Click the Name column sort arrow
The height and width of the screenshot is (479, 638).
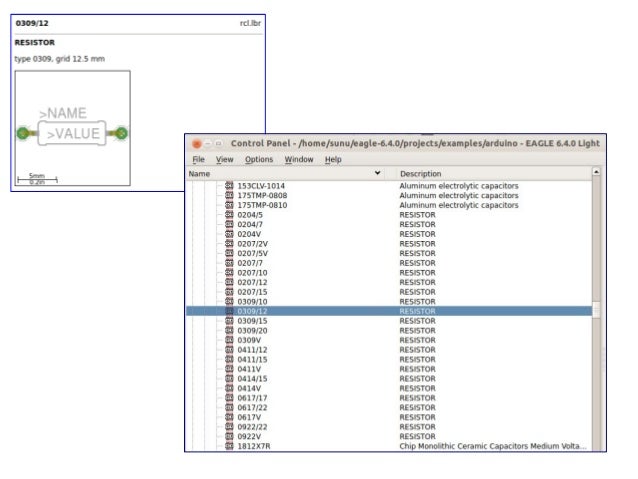tap(378, 173)
